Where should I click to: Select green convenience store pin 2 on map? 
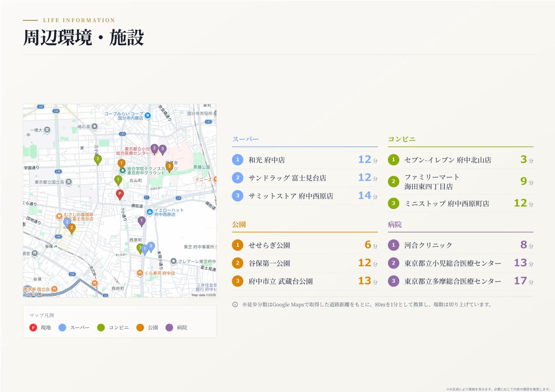(x=98, y=160)
